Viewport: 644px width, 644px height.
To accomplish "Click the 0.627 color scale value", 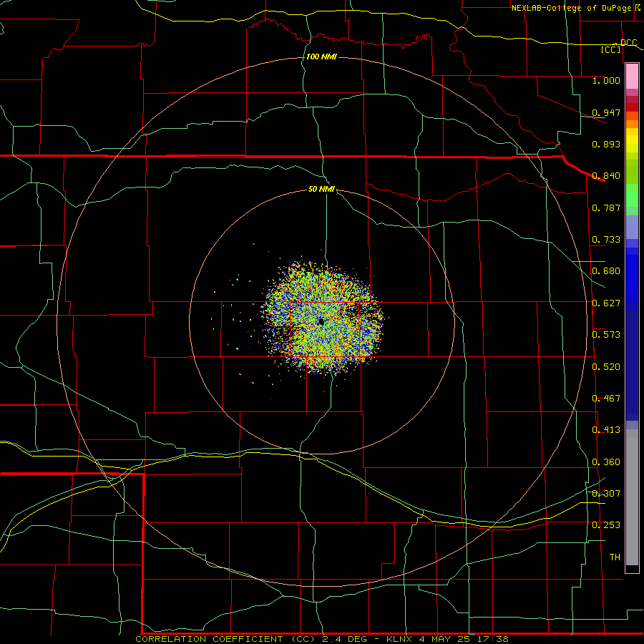I will pos(606,303).
